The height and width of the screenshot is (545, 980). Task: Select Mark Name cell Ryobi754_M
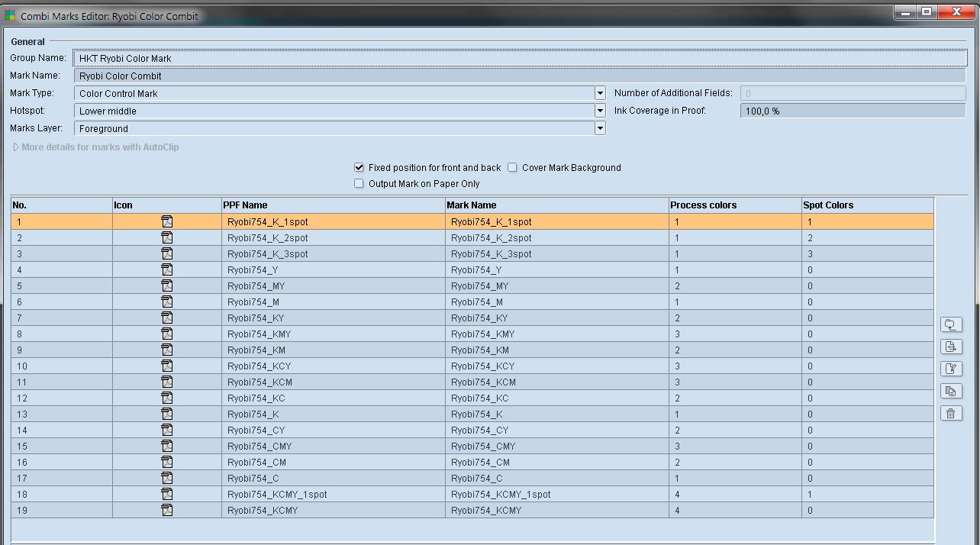click(557, 302)
